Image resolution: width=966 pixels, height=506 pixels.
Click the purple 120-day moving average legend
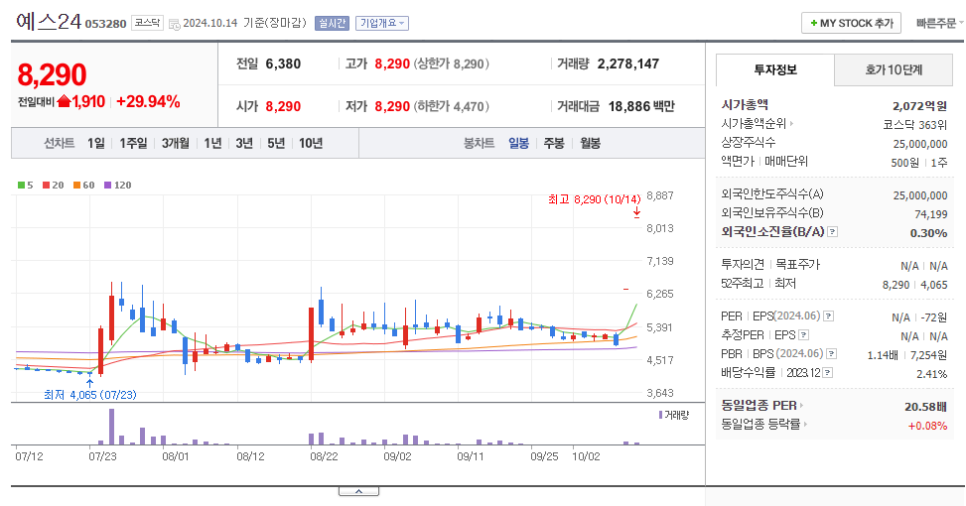coord(118,185)
